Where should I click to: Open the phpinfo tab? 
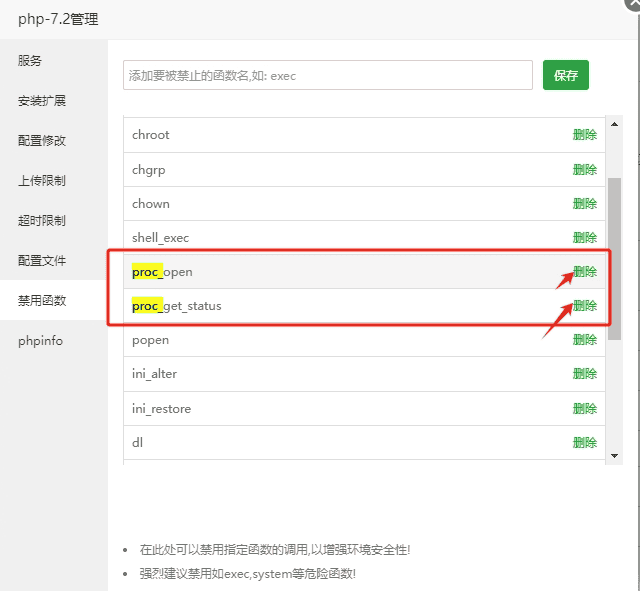click(x=40, y=341)
